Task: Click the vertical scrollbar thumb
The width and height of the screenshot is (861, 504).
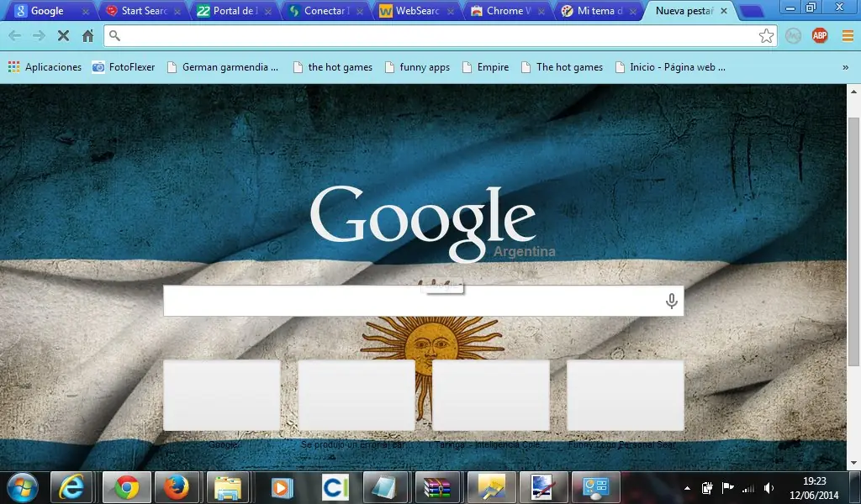Action: click(x=853, y=241)
